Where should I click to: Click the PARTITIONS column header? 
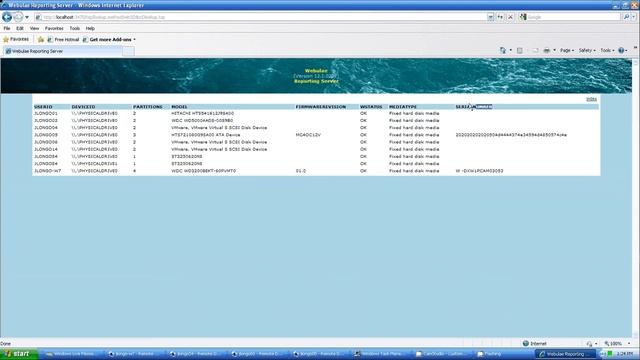pos(148,107)
